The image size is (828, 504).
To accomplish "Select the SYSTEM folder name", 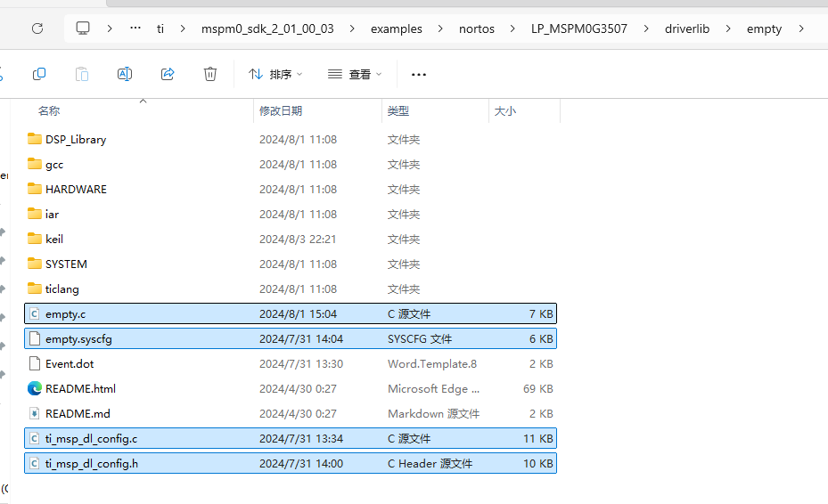I will point(66,264).
